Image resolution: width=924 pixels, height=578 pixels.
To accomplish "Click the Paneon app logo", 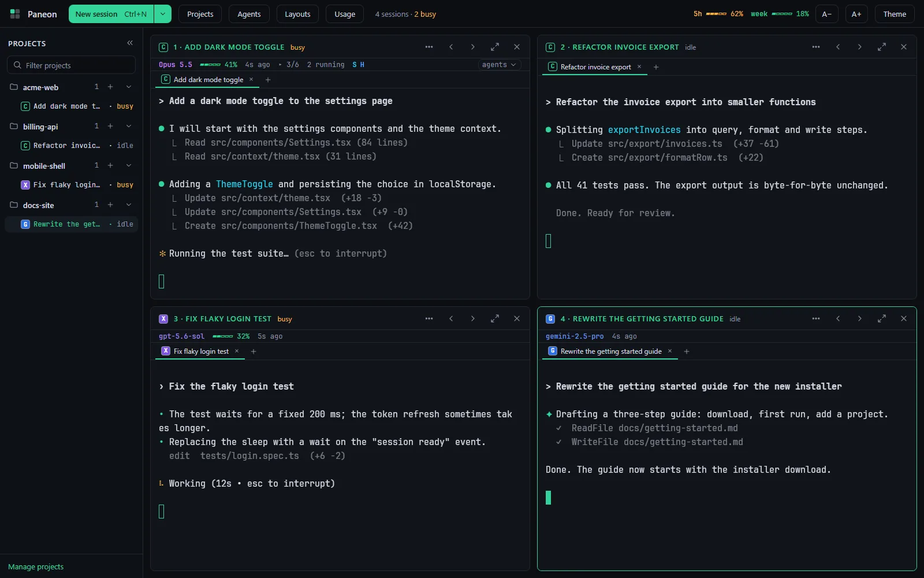I will tap(15, 14).
